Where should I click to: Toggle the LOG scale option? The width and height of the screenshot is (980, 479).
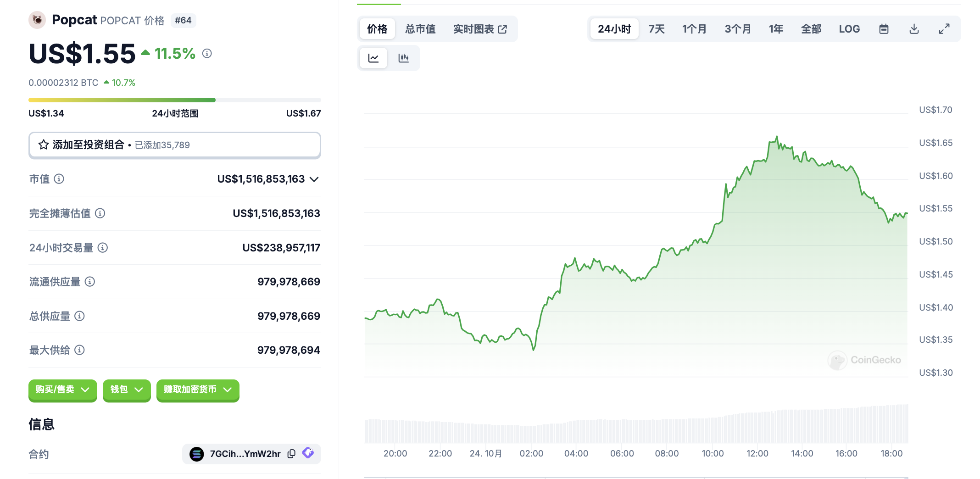click(849, 29)
